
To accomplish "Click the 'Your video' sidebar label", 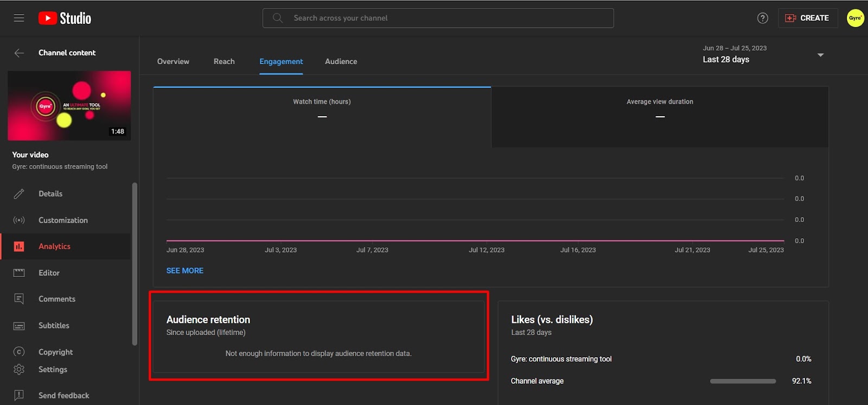I will click(x=30, y=155).
